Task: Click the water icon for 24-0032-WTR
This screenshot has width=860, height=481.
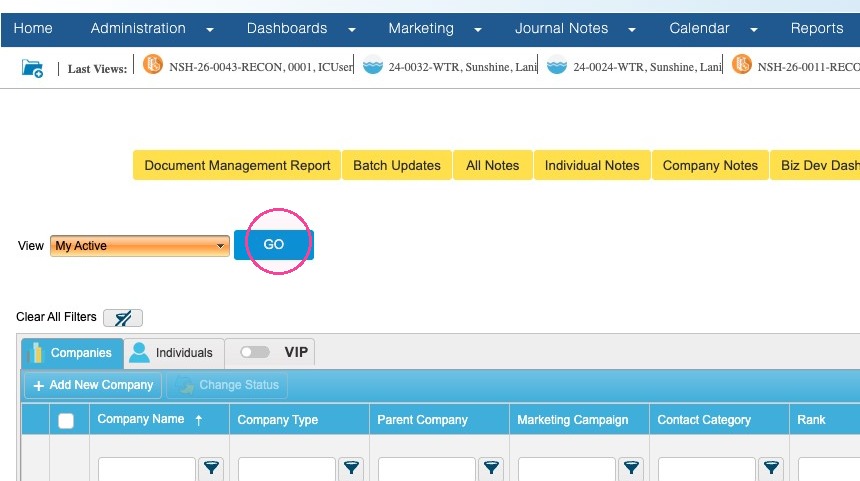Action: click(373, 65)
